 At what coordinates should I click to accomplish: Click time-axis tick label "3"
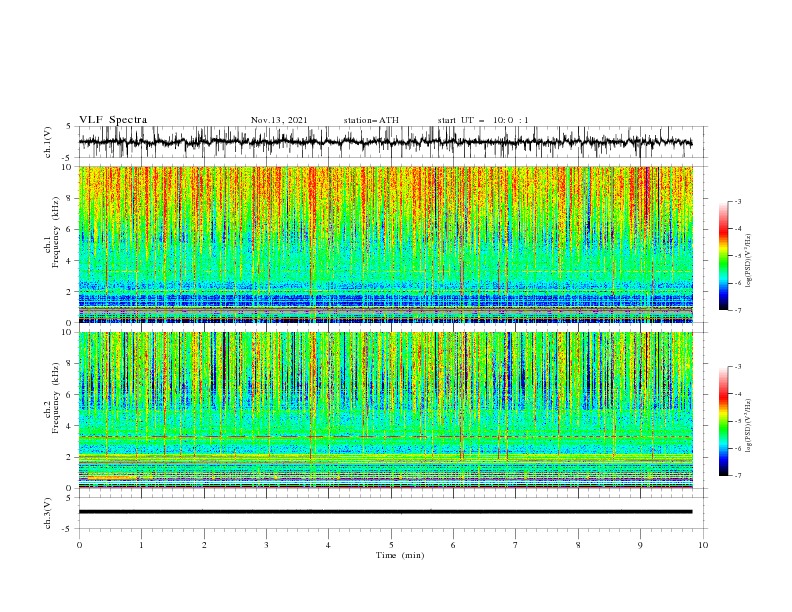pyautogui.click(x=266, y=545)
